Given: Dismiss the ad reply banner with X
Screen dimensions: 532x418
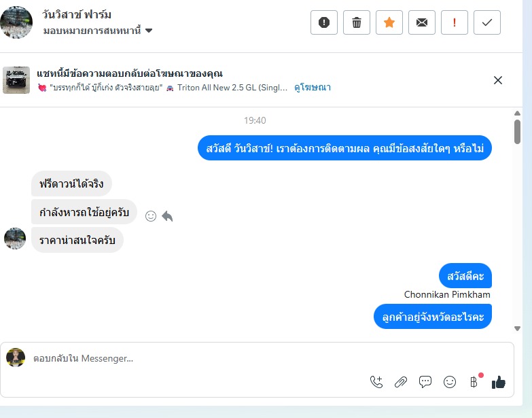Looking at the screenshot, I should (x=498, y=80).
